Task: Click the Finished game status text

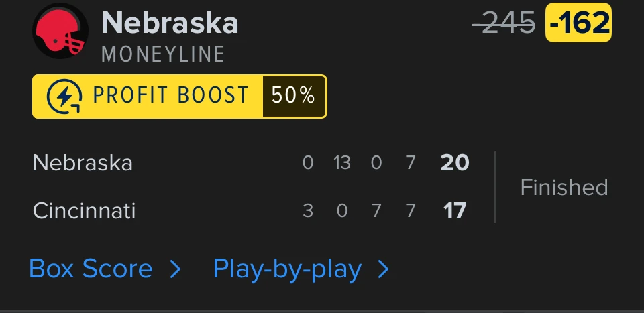Action: [x=564, y=188]
